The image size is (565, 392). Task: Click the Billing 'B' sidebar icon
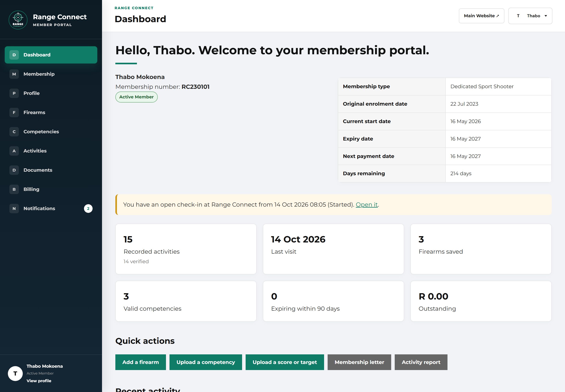point(14,189)
